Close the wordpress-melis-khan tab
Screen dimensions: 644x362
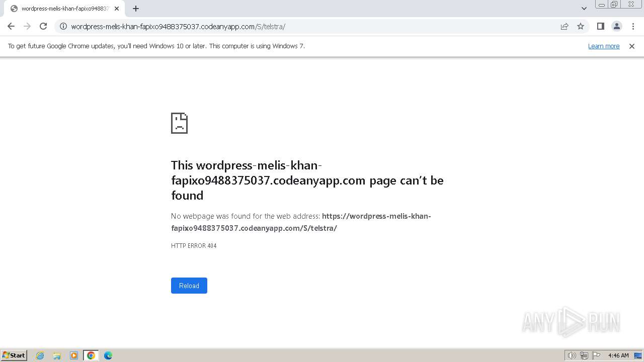click(117, 9)
